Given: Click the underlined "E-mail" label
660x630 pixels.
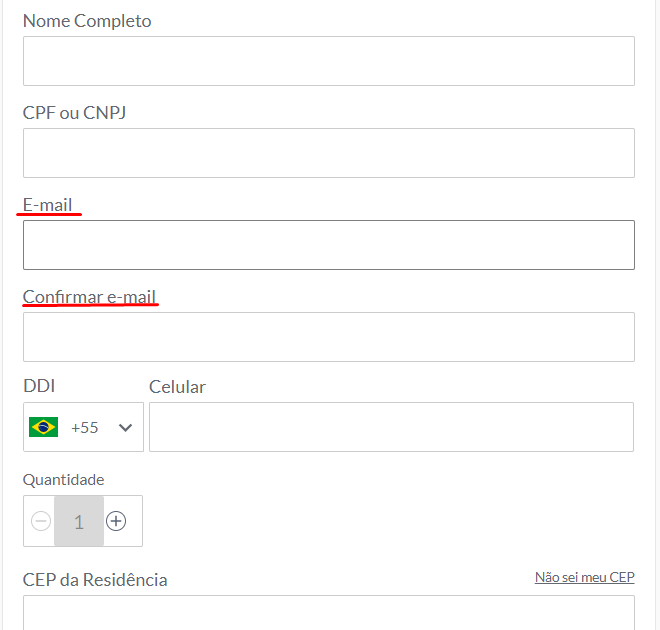Looking at the screenshot, I should click(48, 205).
